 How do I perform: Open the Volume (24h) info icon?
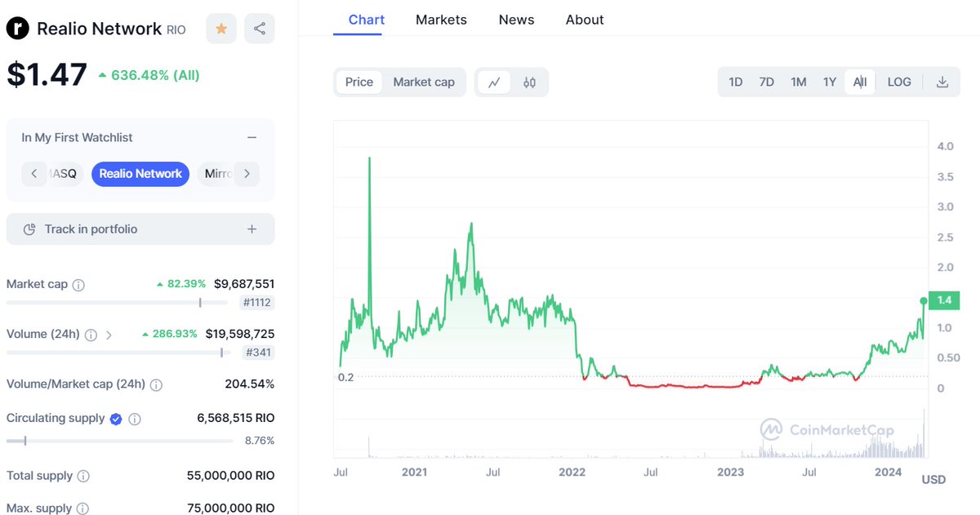coord(91,335)
